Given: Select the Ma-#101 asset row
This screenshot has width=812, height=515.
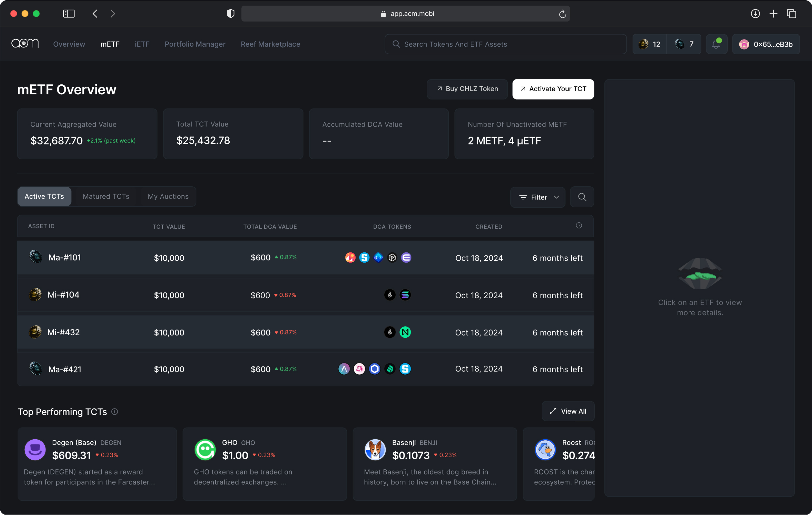Looking at the screenshot, I should 305,258.
